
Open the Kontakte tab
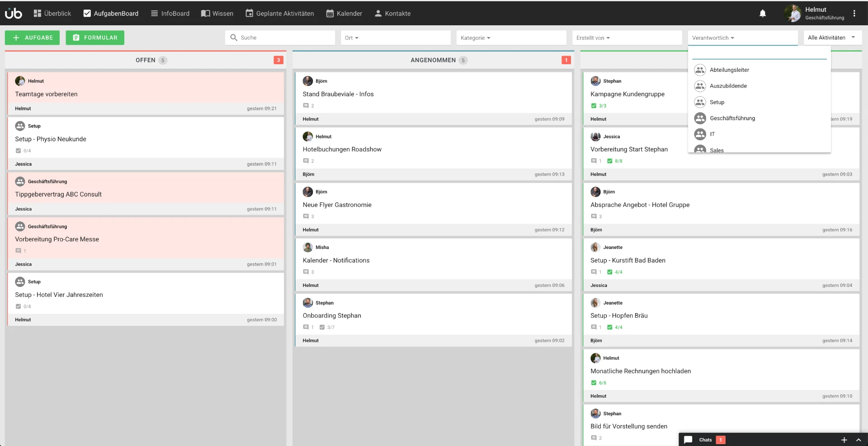[x=392, y=14]
